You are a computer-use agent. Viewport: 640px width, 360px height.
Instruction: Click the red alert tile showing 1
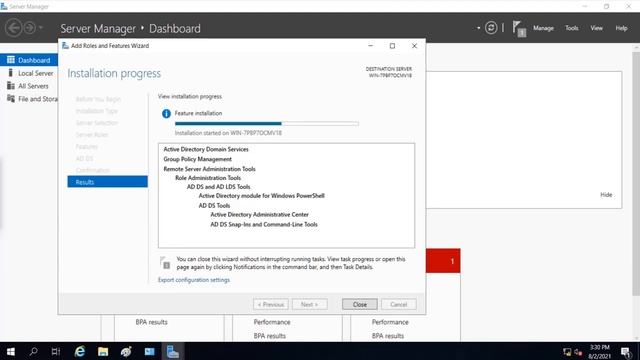443,261
